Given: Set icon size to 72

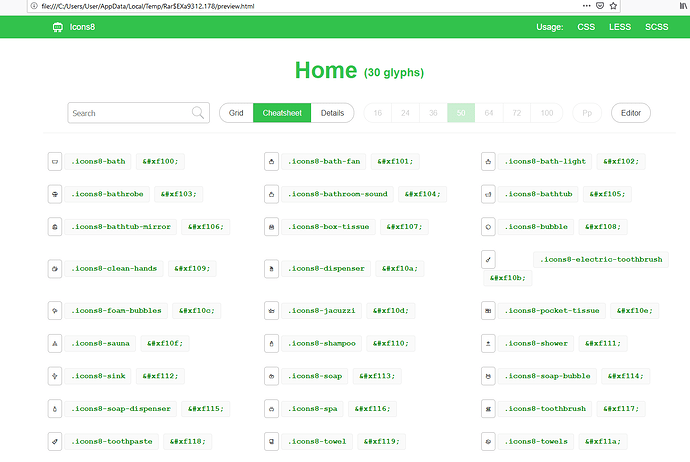Looking at the screenshot, I should pos(517,113).
